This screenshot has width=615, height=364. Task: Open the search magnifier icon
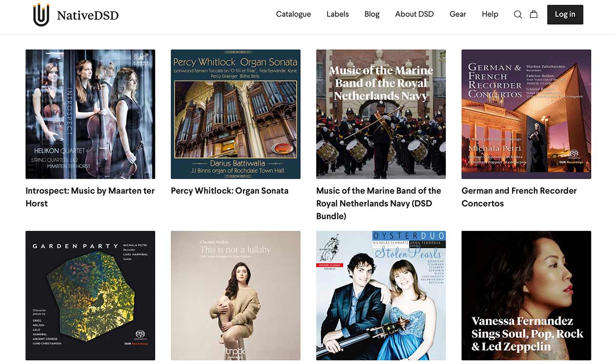pos(518,14)
